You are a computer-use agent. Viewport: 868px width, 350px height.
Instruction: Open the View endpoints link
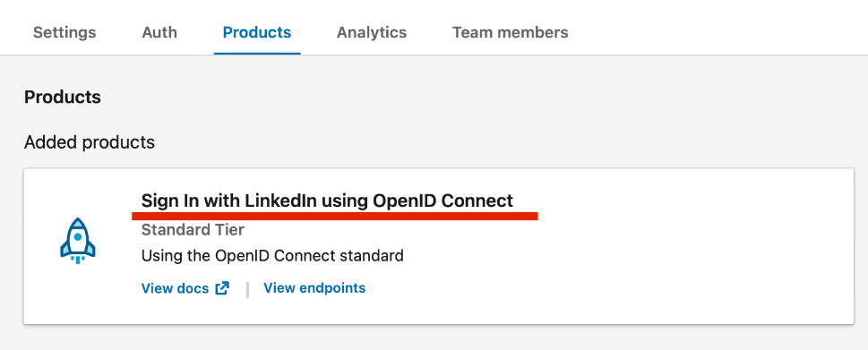(314, 288)
